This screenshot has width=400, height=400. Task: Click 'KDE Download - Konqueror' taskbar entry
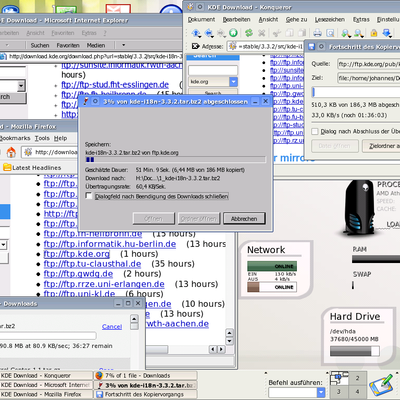pyautogui.click(x=46, y=376)
